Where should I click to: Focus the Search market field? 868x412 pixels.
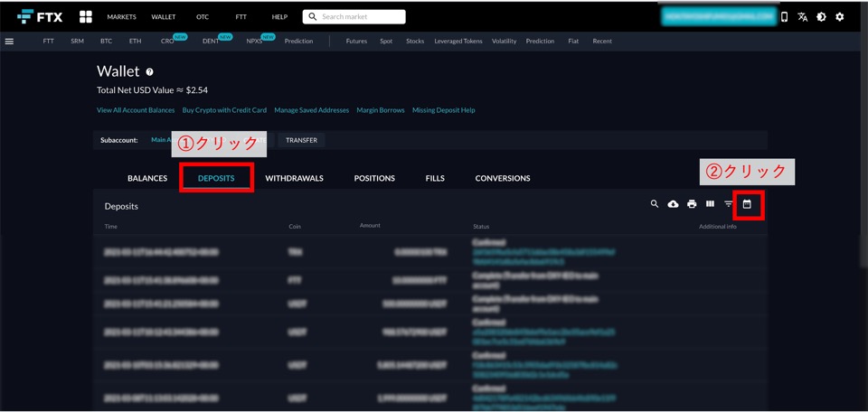click(x=354, y=16)
